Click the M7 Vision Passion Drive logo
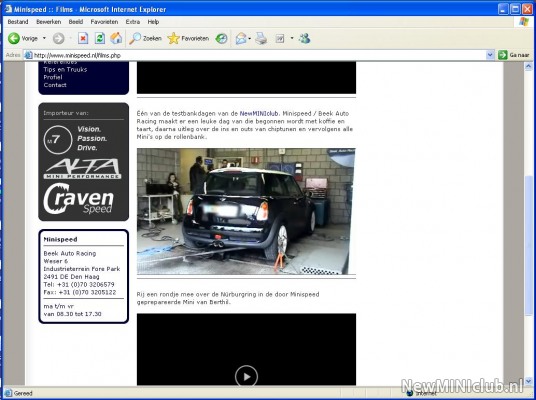This screenshot has width=536, height=400. click(x=76, y=139)
